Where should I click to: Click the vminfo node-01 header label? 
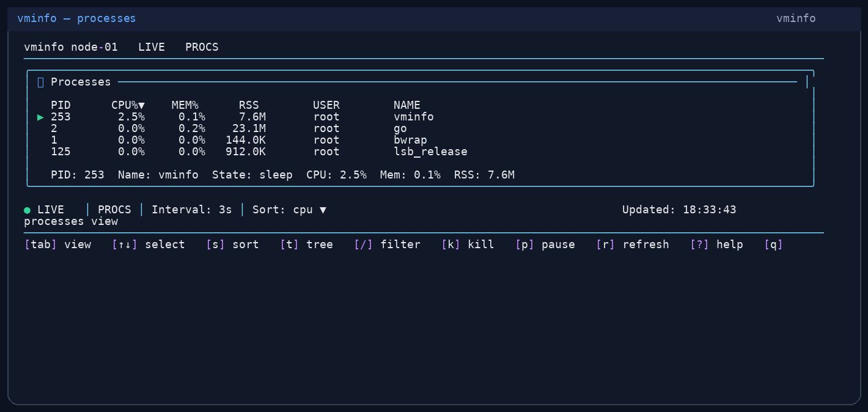pos(71,47)
